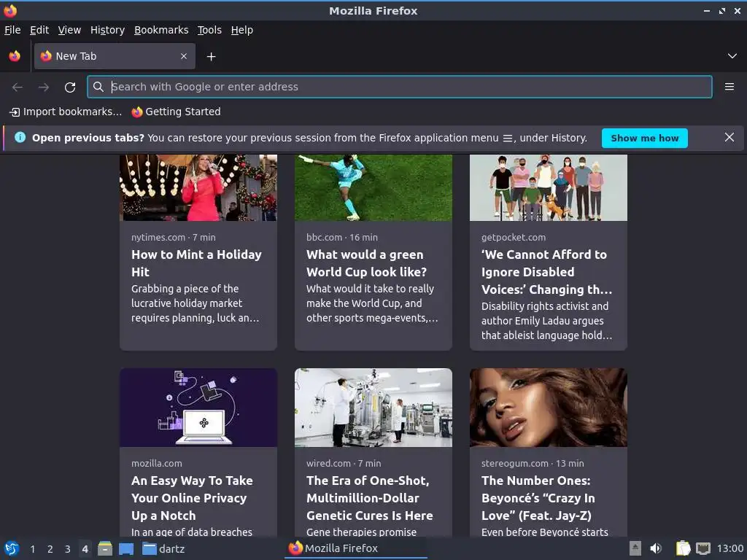Click Firefox logo in the title bar
Screen dimensions: 747x560
tap(10, 10)
